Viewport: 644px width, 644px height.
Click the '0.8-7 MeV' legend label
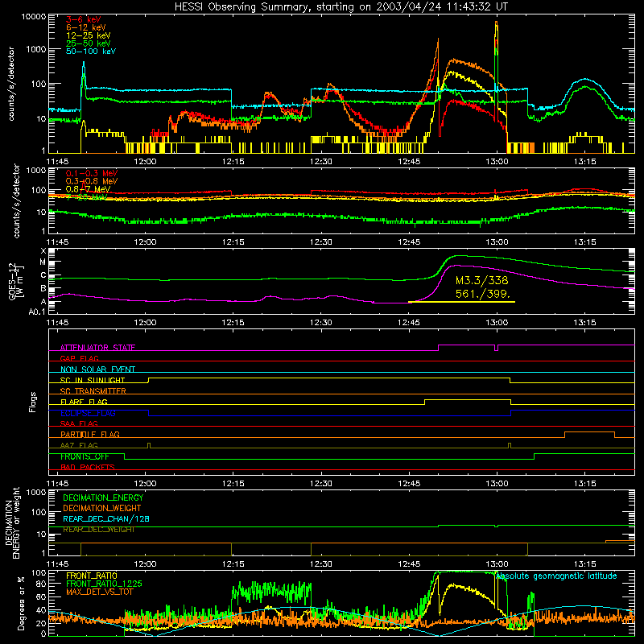point(89,189)
